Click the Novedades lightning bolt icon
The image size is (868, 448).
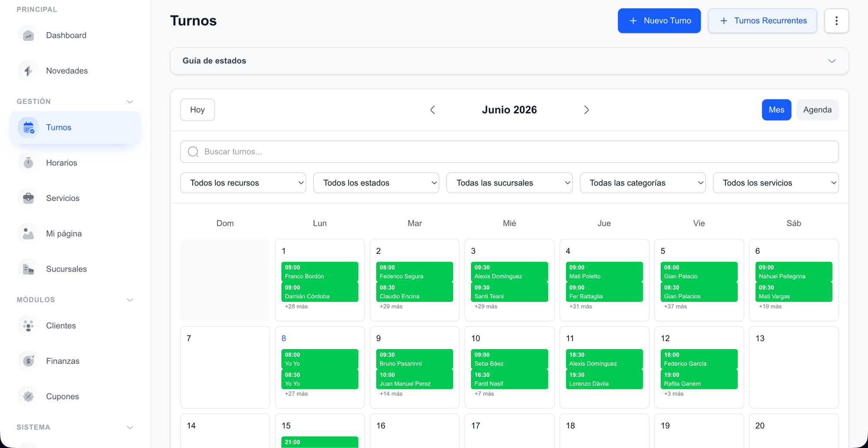28,71
